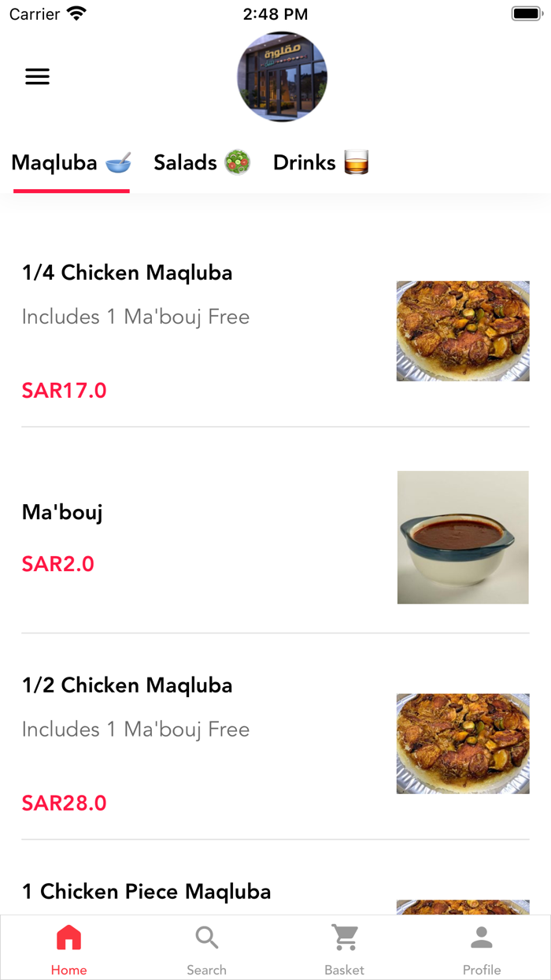Select the 1/4 Chicken Maqluba item
This screenshot has height=980, width=551.
tap(127, 273)
